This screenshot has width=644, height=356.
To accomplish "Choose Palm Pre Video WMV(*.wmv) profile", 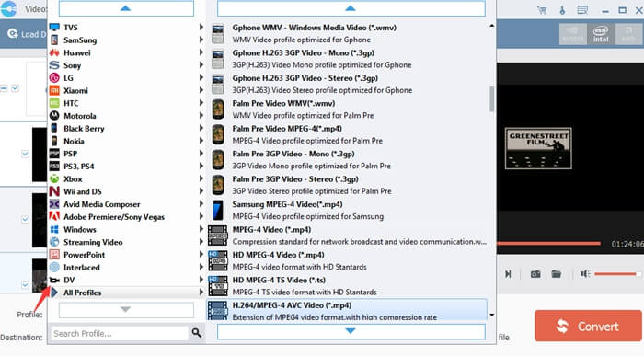I will pos(347,109).
